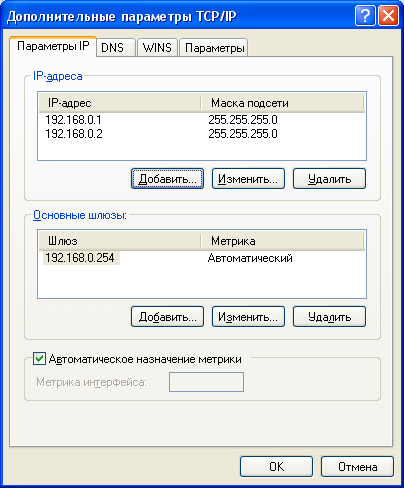This screenshot has width=404, height=488.
Task: Click Изменить under gateways list
Action: [248, 317]
